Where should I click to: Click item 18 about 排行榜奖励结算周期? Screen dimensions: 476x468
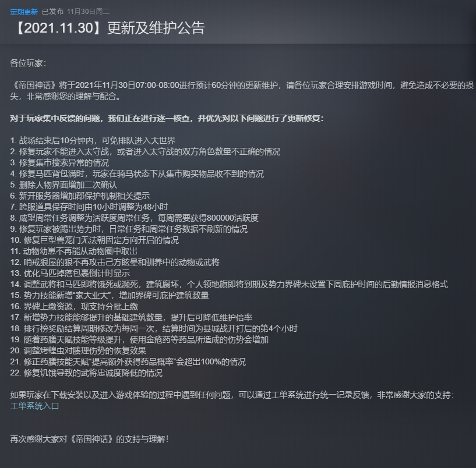154,328
